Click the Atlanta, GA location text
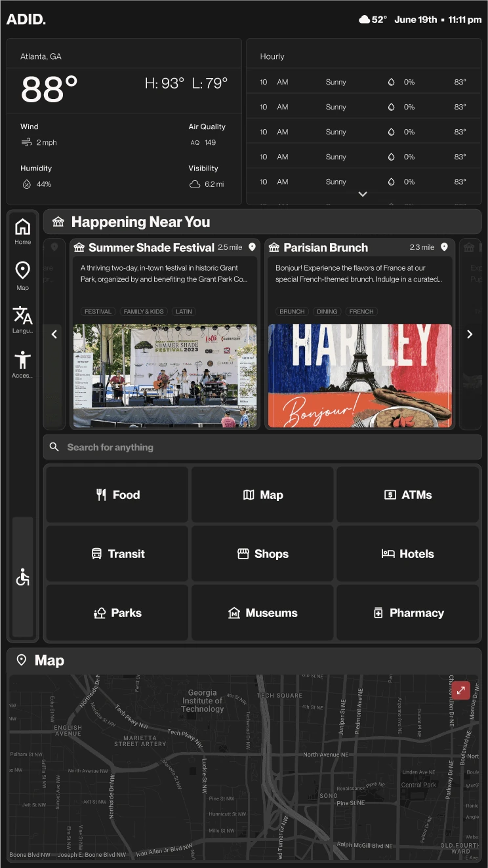The width and height of the screenshot is (488, 868). coord(41,56)
